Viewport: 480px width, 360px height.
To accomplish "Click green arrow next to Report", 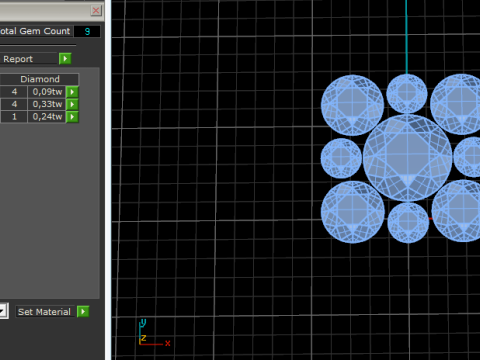I will (x=65, y=59).
